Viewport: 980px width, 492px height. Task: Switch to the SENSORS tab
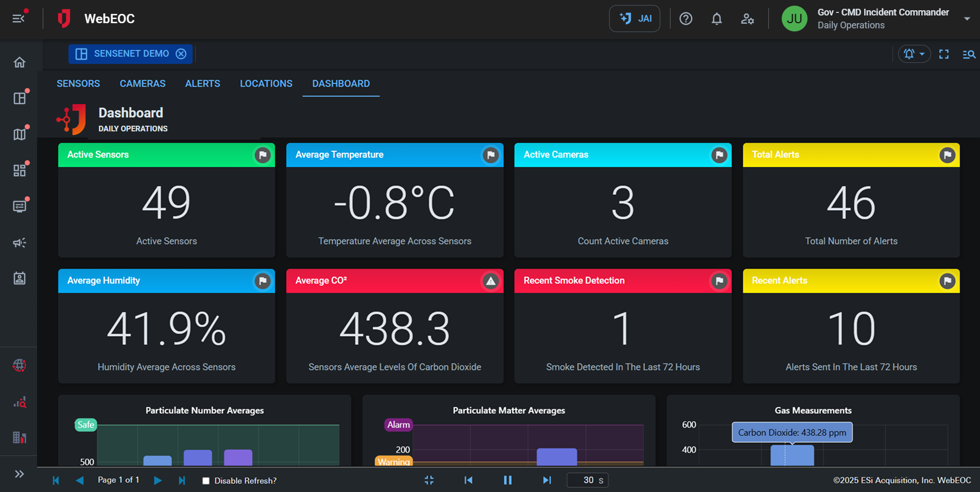[78, 83]
